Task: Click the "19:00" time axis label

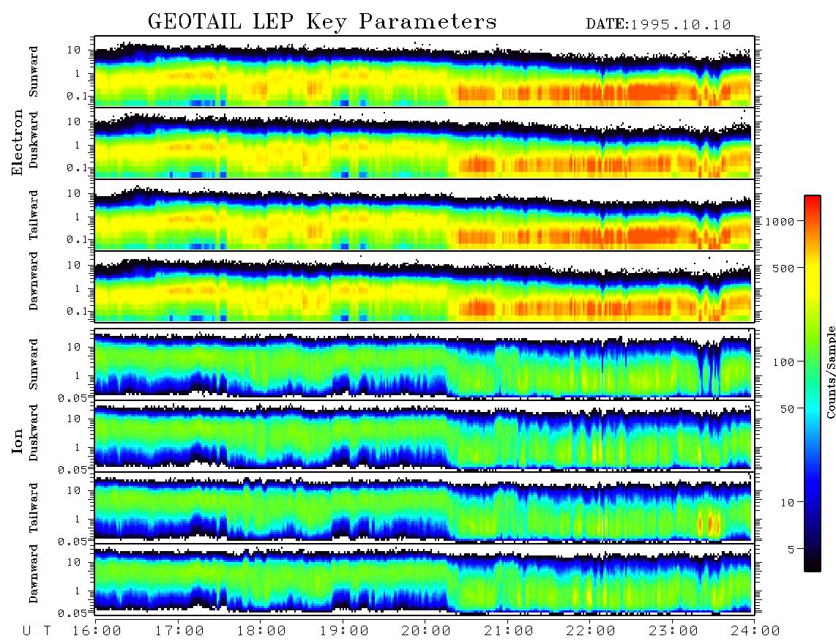Action: tap(344, 631)
